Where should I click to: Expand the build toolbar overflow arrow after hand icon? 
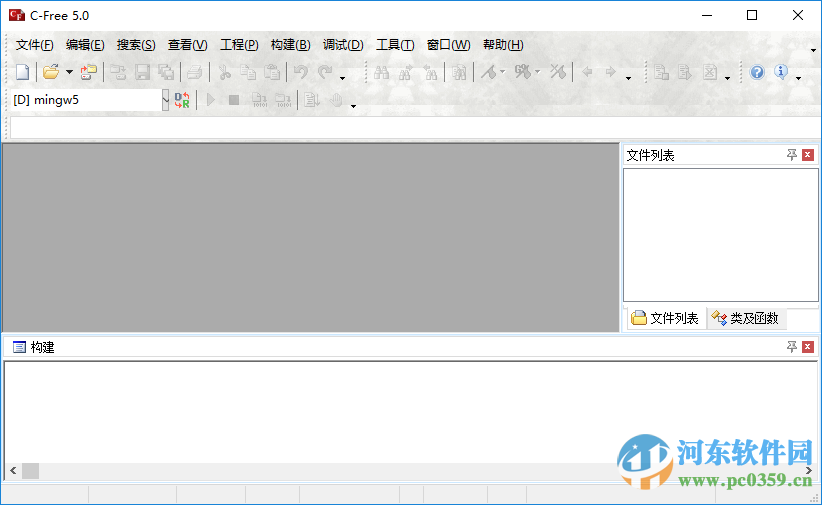[353, 106]
